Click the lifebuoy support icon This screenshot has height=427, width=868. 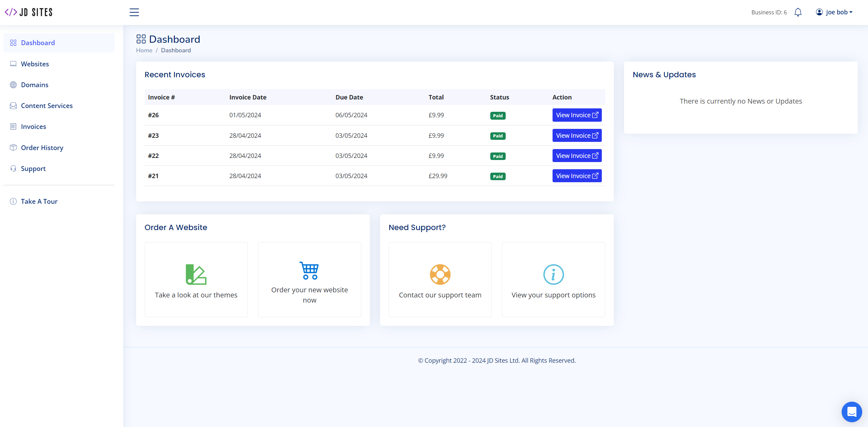tap(440, 274)
